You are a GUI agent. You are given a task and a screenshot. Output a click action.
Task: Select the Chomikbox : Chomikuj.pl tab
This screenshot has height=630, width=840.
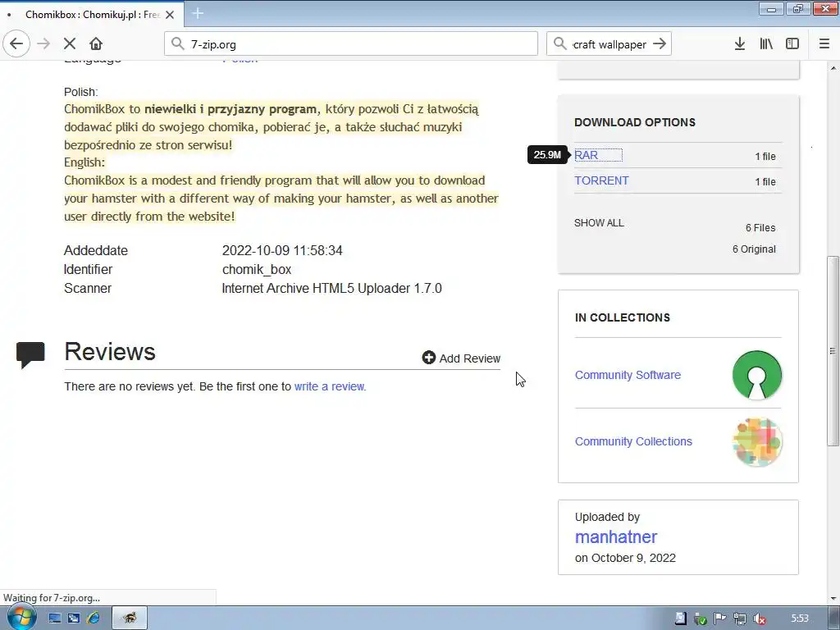pyautogui.click(x=92, y=15)
